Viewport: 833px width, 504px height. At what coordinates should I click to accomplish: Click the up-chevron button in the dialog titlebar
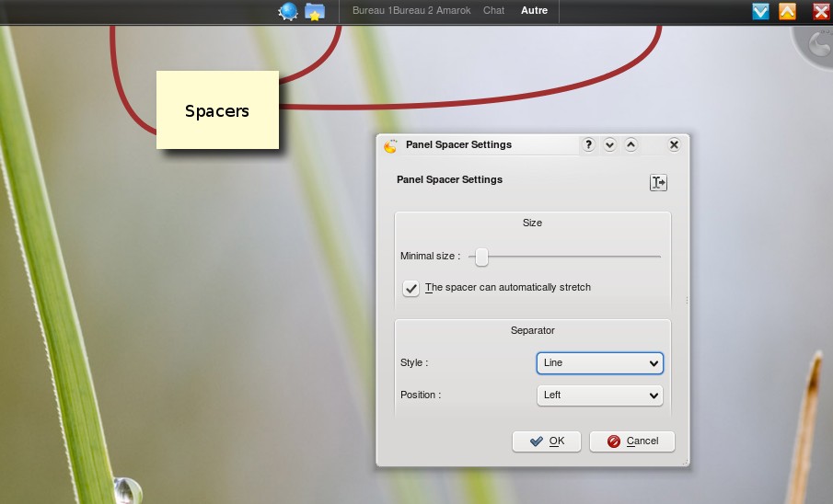coord(631,144)
